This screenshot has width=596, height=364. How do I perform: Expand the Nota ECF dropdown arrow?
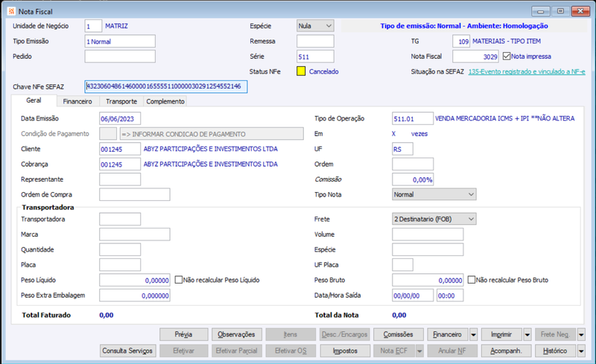click(419, 351)
